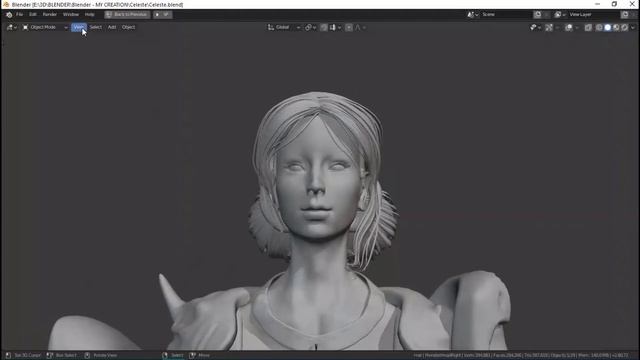Open the transform pivot point dropdown
The image size is (640, 360).
[x=311, y=27]
